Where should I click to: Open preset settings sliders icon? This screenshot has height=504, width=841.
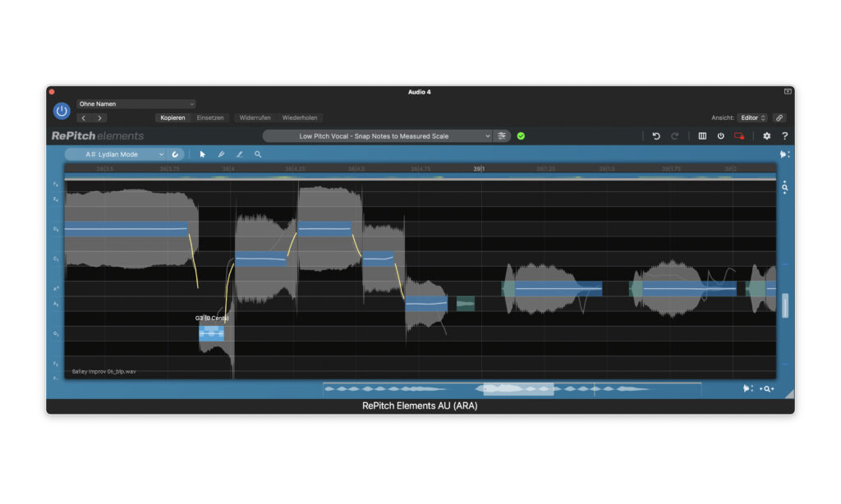click(x=502, y=136)
